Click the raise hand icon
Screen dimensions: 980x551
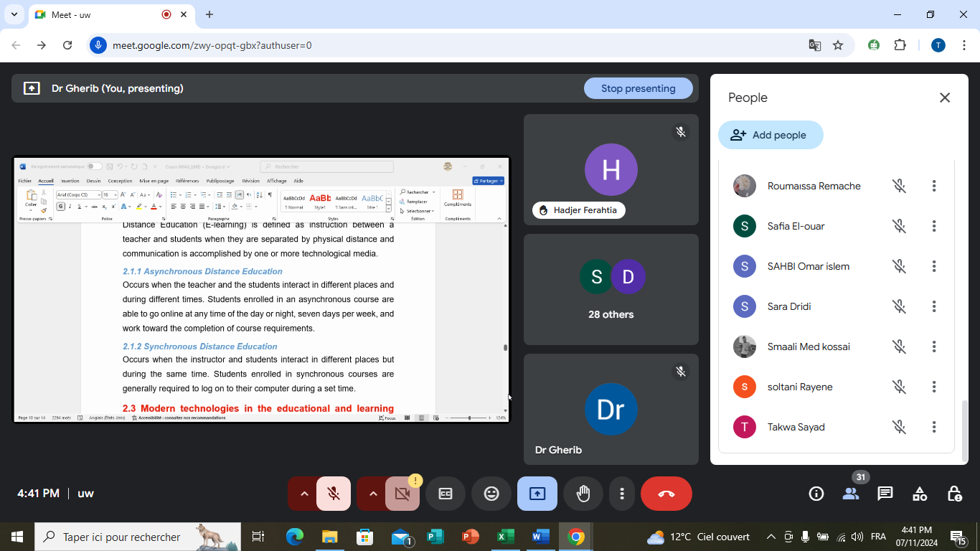[x=583, y=494]
